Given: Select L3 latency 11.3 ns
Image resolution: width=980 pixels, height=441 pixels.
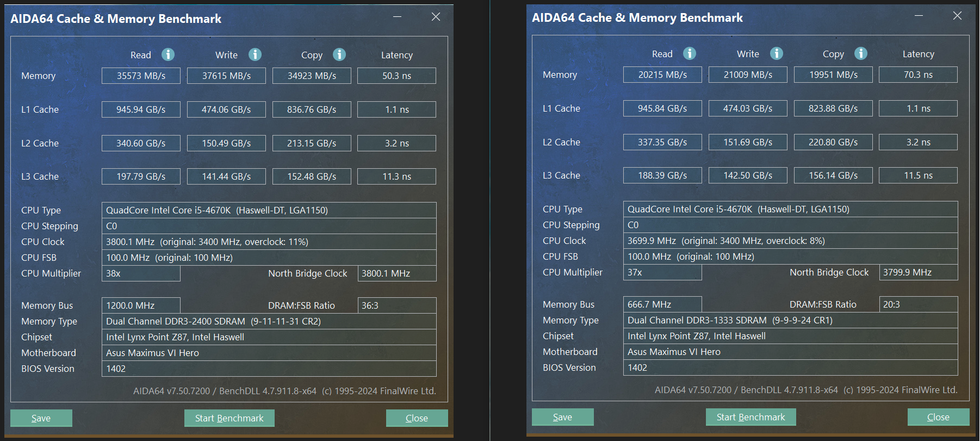Looking at the screenshot, I should [x=396, y=176].
